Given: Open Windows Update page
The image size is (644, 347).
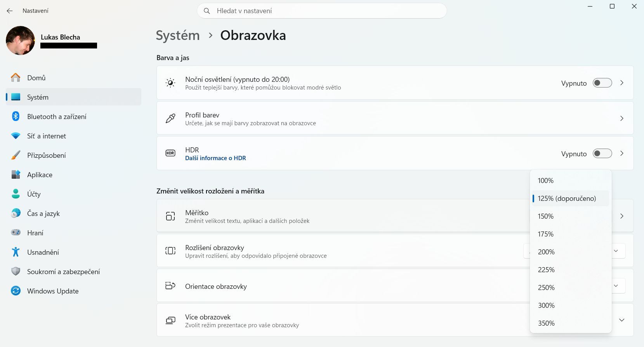Looking at the screenshot, I should [73, 291].
